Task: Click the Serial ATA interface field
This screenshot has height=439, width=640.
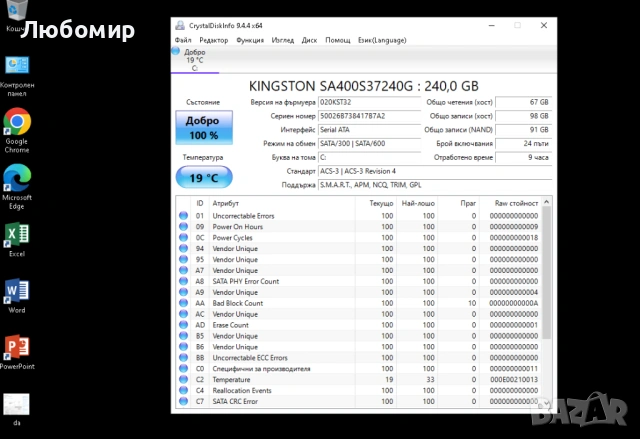Action: pyautogui.click(x=369, y=130)
